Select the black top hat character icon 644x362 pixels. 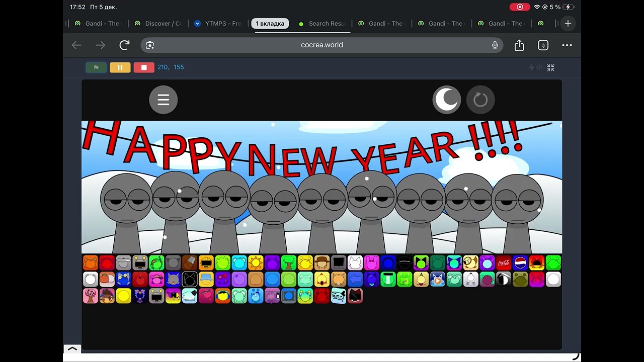pyautogui.click(x=405, y=262)
